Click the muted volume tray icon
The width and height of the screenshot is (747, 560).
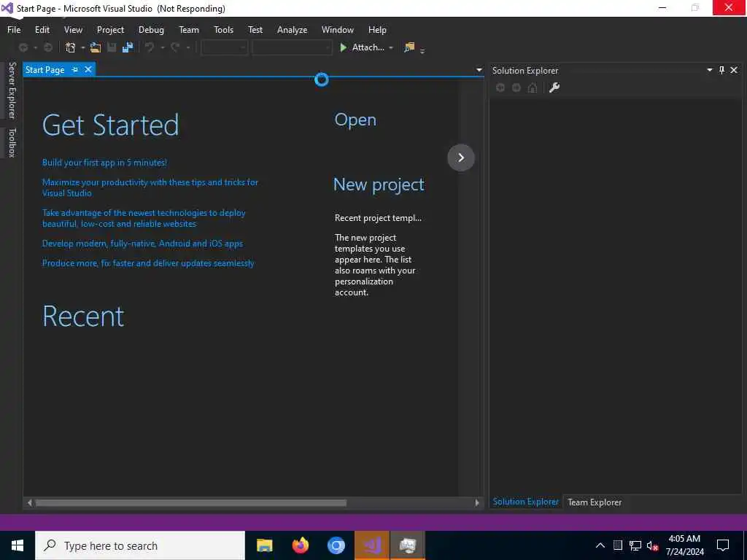click(x=652, y=545)
